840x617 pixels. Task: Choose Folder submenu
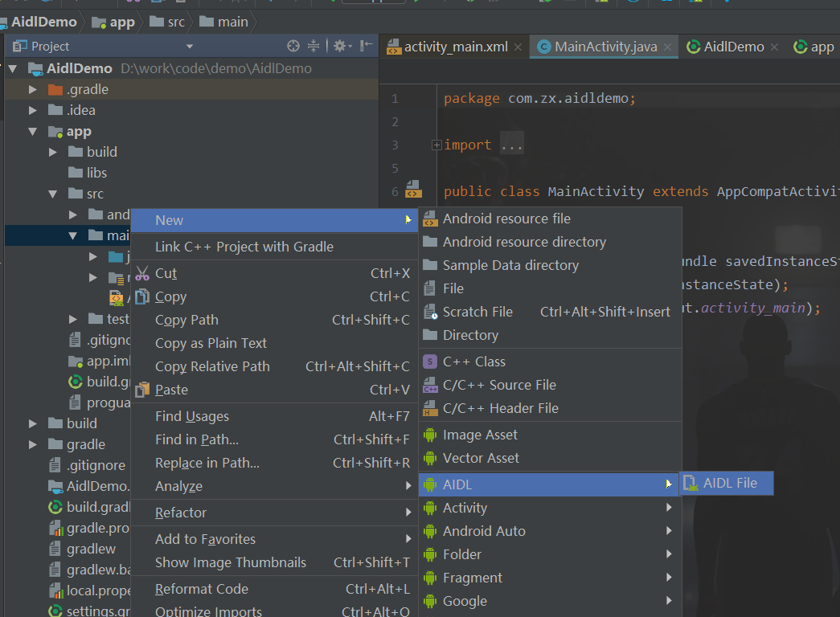tap(550, 554)
